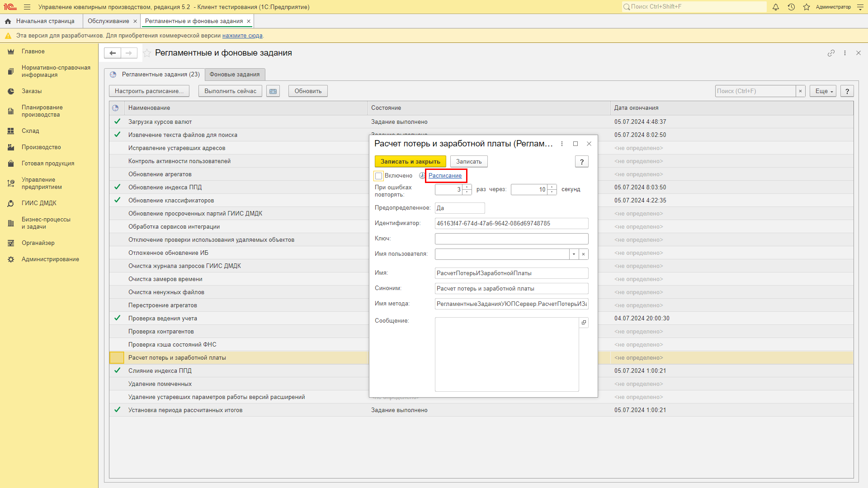Screen dimensions: 868x488
Task: Click Записать и закрыть button
Action: pyautogui.click(x=410, y=162)
